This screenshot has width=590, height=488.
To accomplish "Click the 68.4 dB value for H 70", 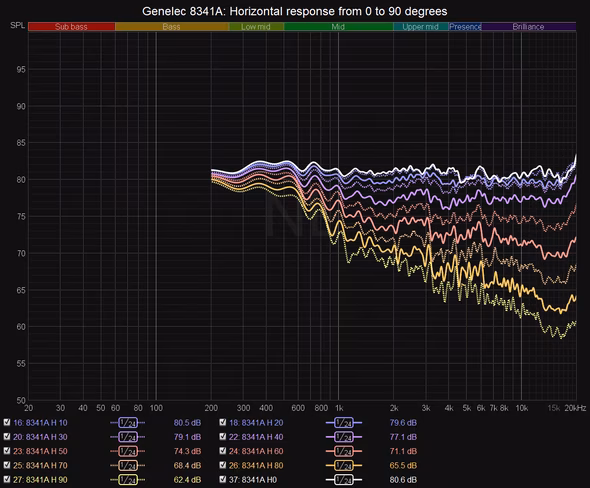I will click(187, 466).
